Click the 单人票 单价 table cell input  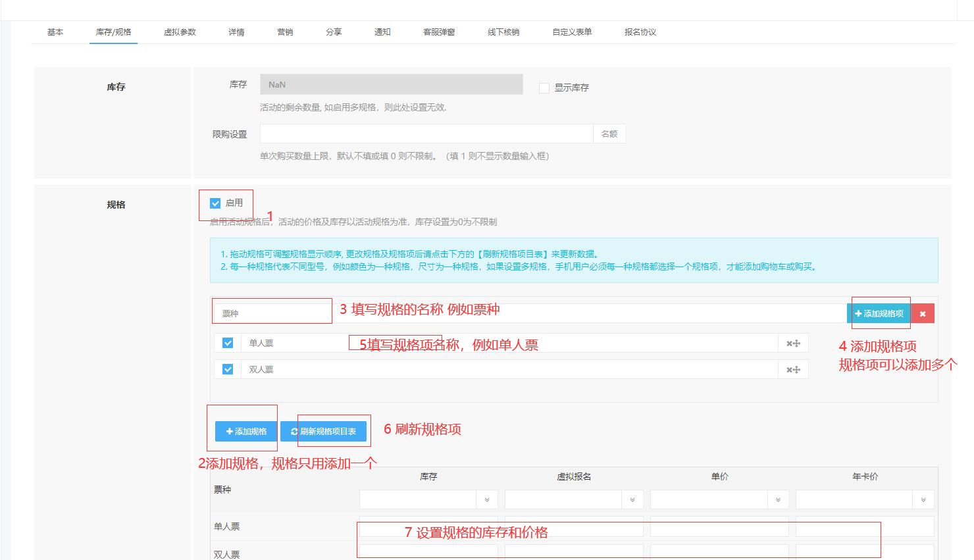tap(719, 526)
